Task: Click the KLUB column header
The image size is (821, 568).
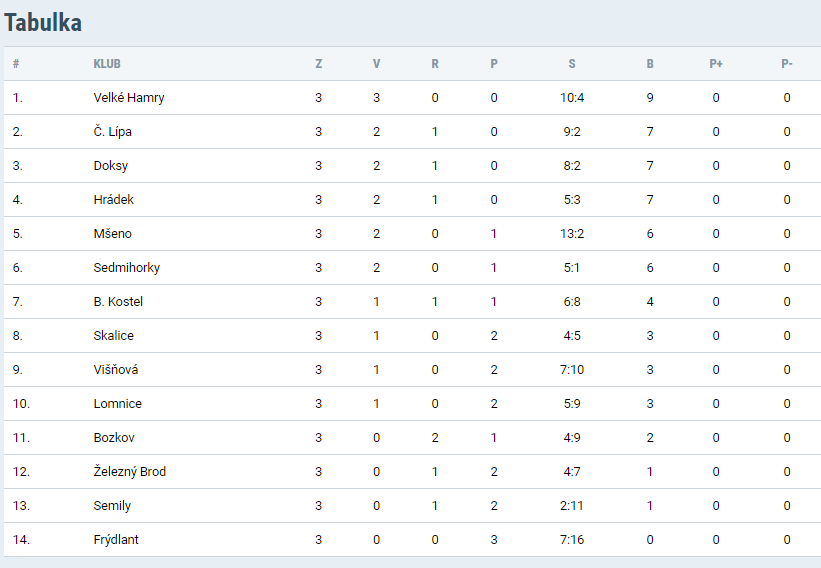Action: click(107, 64)
